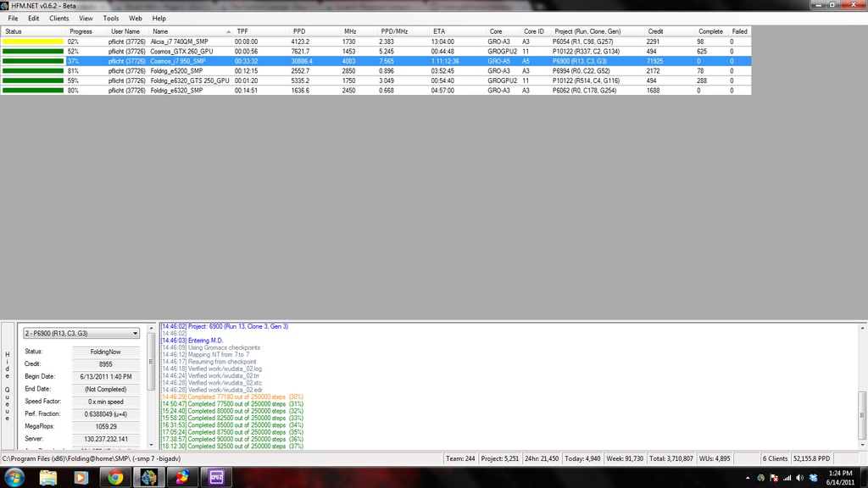868x488 pixels.
Task: Sort clients by Name column header
Action: click(x=191, y=31)
